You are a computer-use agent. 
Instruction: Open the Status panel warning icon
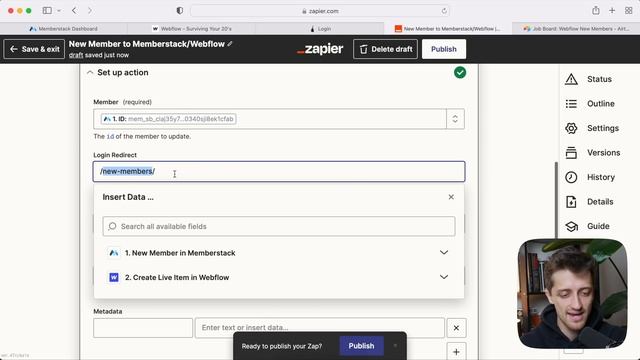[571, 79]
